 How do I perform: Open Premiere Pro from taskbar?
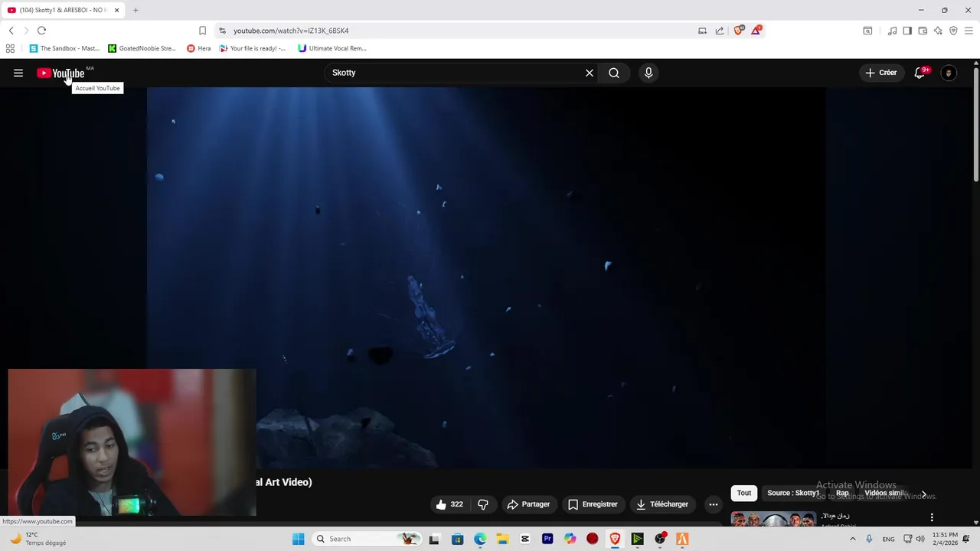point(547,539)
